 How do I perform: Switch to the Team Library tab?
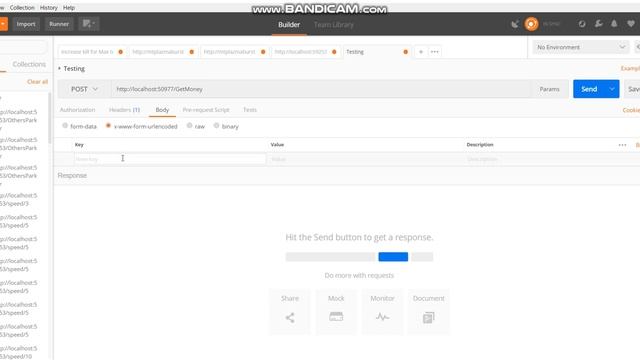pos(333,24)
